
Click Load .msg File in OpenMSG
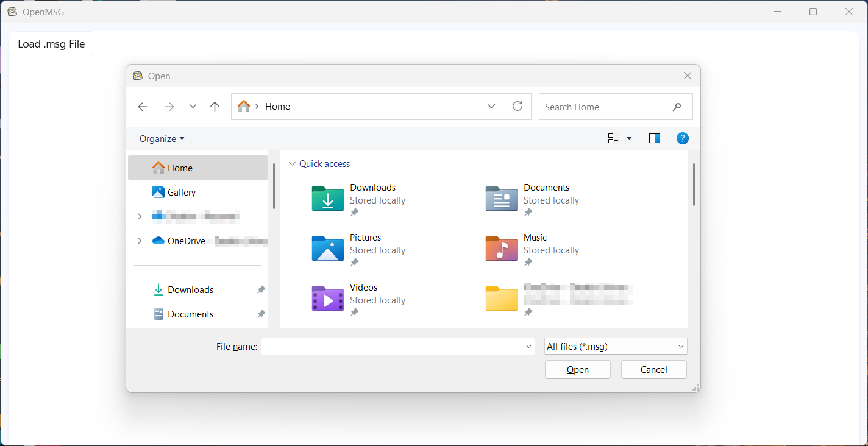click(x=51, y=43)
